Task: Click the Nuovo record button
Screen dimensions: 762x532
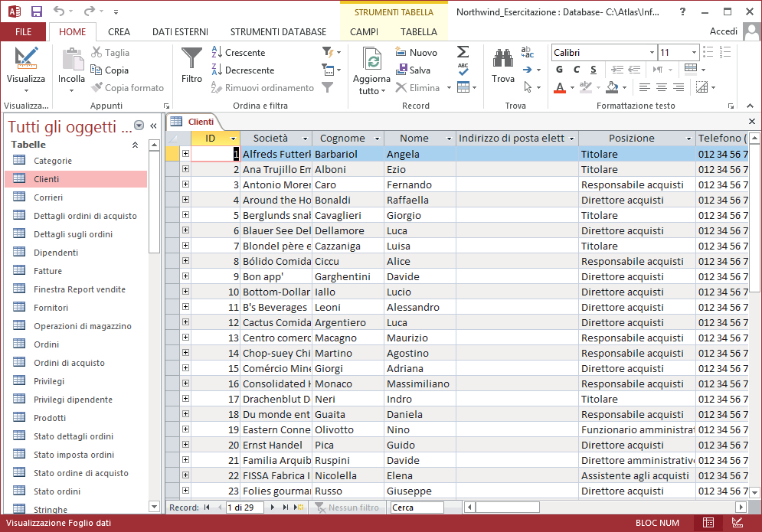Action: tap(417, 53)
